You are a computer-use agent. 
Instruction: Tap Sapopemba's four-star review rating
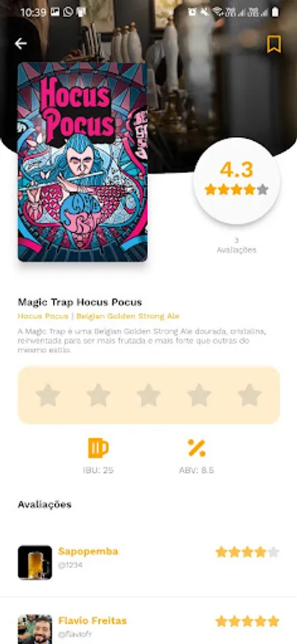click(248, 552)
